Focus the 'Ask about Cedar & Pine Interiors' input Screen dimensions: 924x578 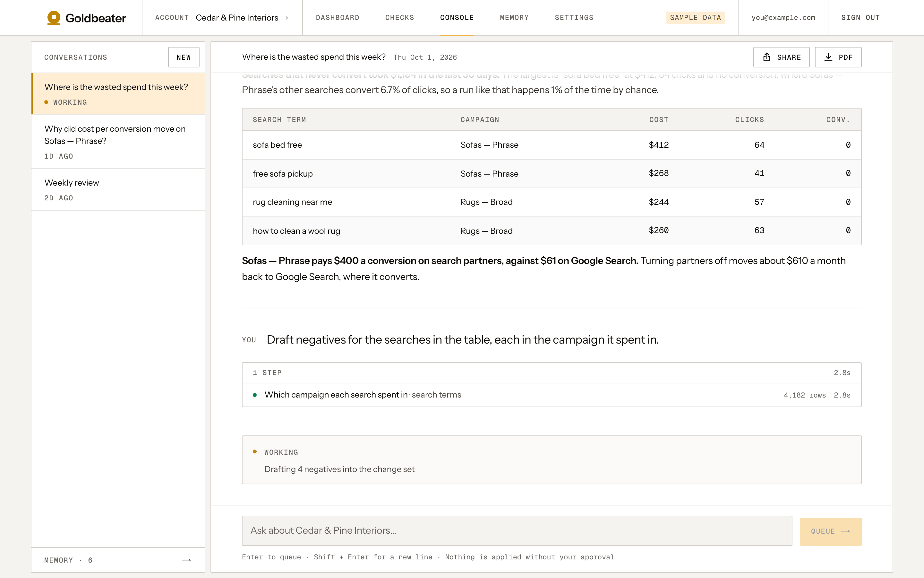[517, 530]
